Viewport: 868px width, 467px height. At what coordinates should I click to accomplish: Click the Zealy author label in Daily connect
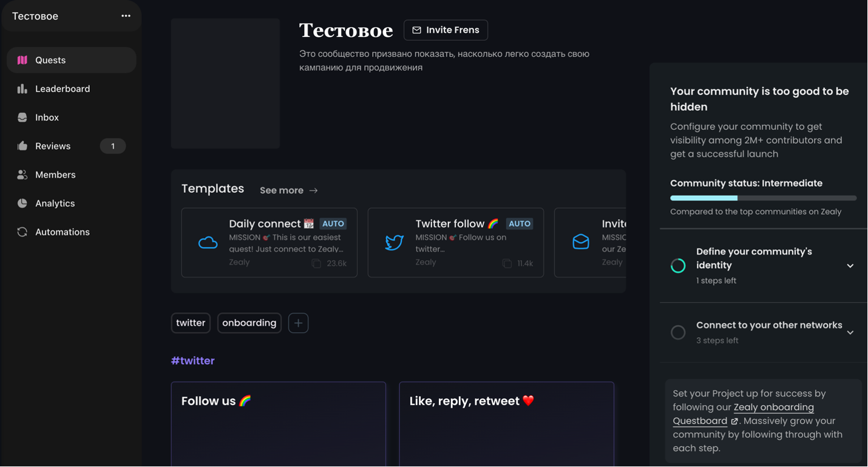pos(239,262)
